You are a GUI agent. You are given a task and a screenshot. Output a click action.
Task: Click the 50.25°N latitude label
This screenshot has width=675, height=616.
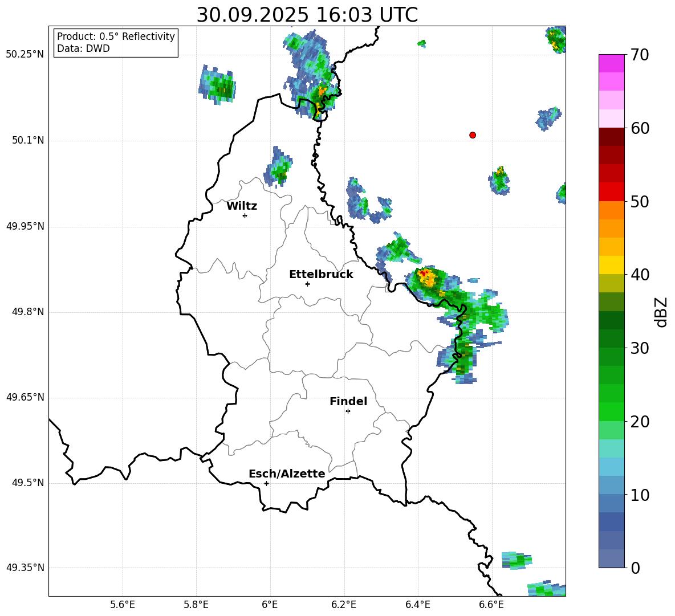point(25,55)
